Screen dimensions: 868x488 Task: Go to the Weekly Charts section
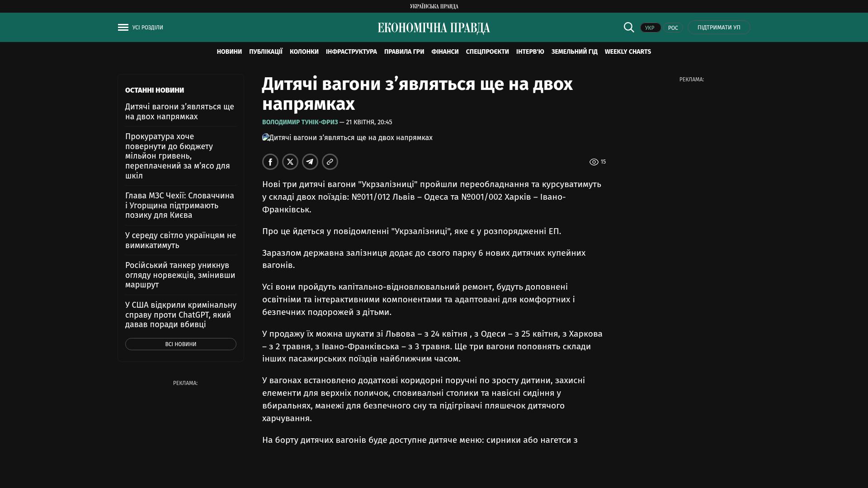(x=627, y=52)
